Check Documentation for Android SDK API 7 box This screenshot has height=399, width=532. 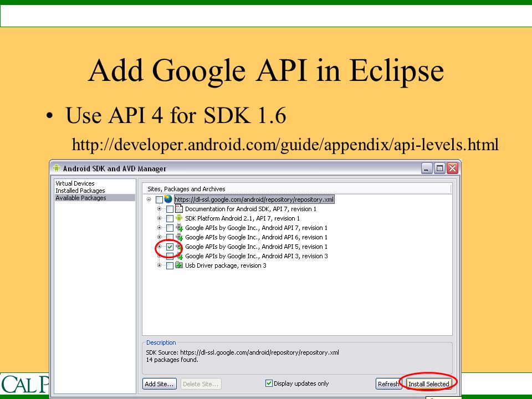click(x=170, y=209)
